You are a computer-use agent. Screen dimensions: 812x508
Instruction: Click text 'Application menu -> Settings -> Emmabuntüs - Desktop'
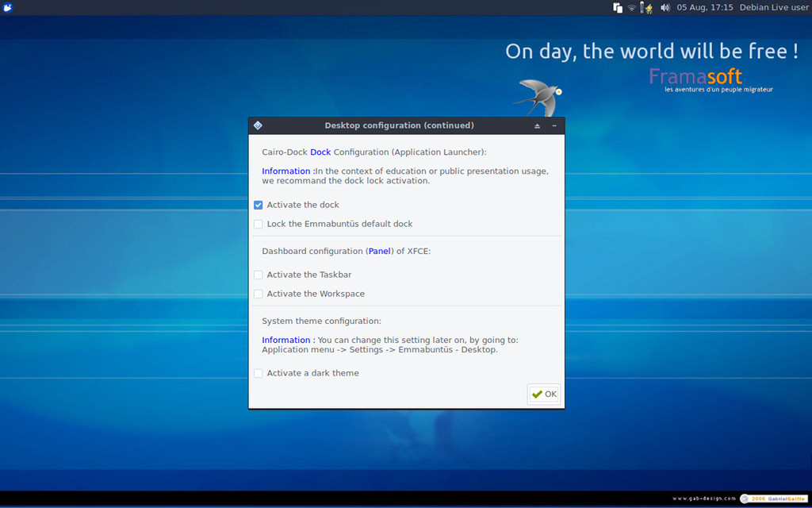pos(379,350)
